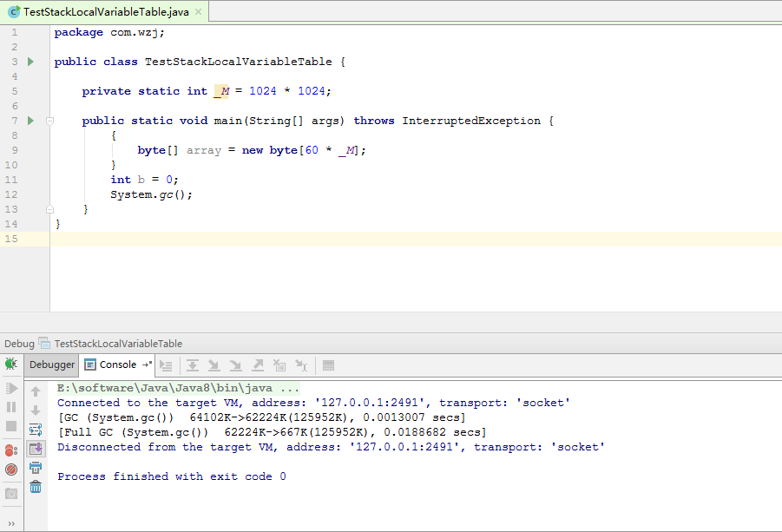Expand more debug actions chevron

[x=11, y=523]
